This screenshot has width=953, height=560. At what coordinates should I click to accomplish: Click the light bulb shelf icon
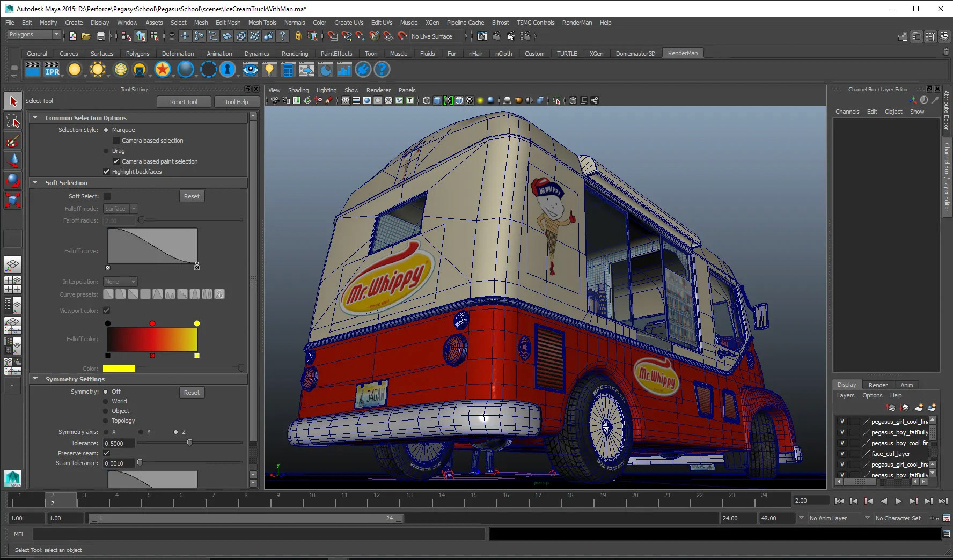269,69
